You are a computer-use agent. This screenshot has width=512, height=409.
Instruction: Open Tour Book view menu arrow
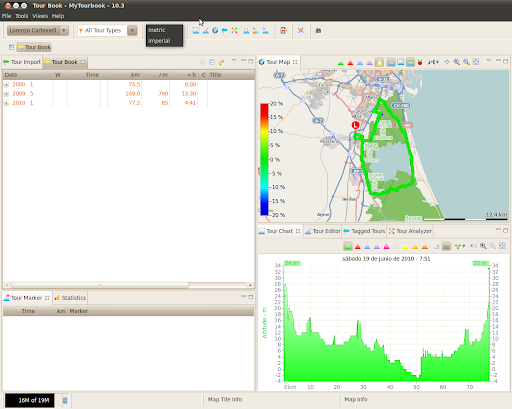point(234,61)
